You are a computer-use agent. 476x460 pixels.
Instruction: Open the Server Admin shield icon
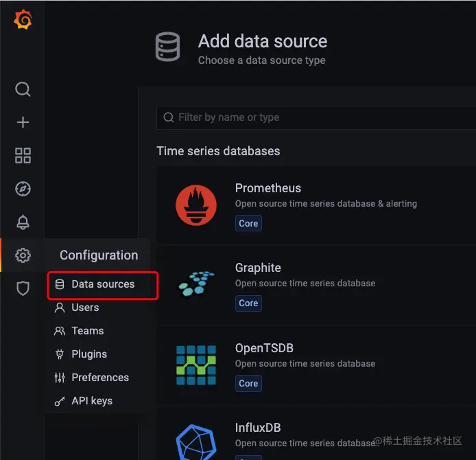tap(23, 288)
